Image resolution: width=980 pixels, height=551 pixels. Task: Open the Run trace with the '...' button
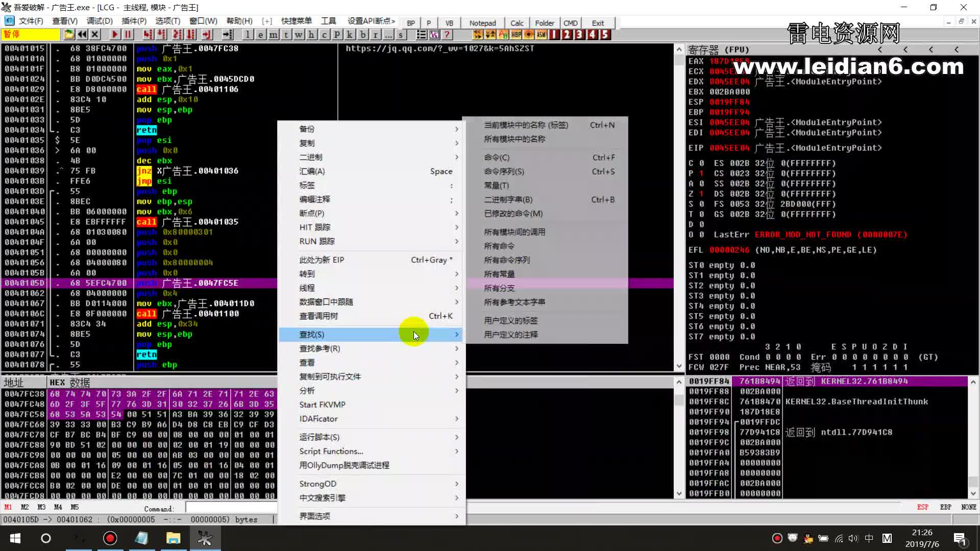tap(388, 34)
